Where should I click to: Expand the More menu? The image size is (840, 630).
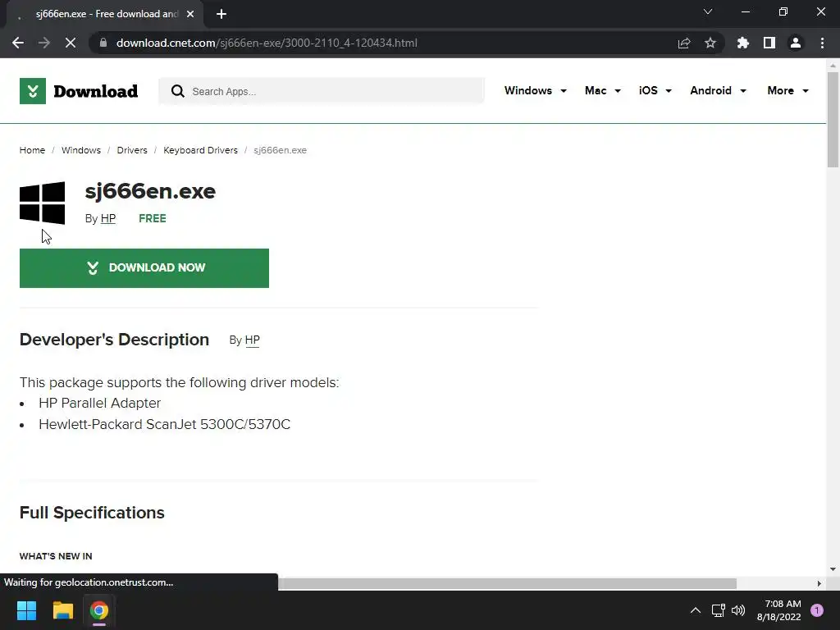787,90
